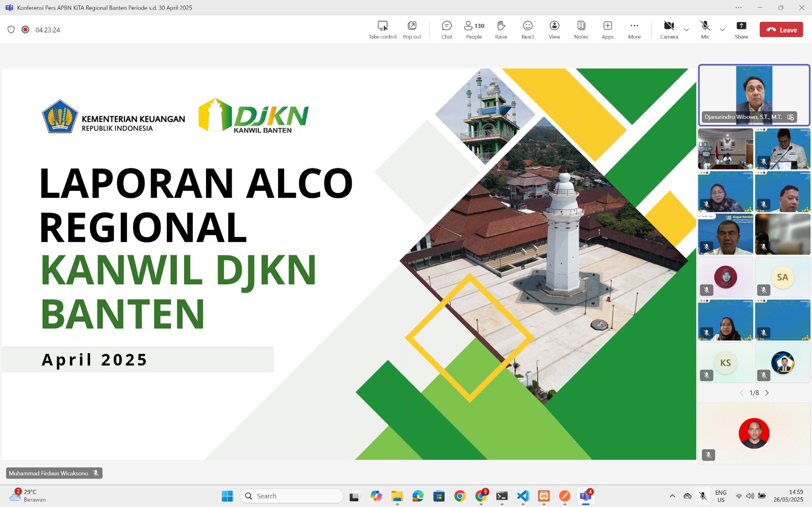
Task: Go to next participants page
Action: [767, 393]
